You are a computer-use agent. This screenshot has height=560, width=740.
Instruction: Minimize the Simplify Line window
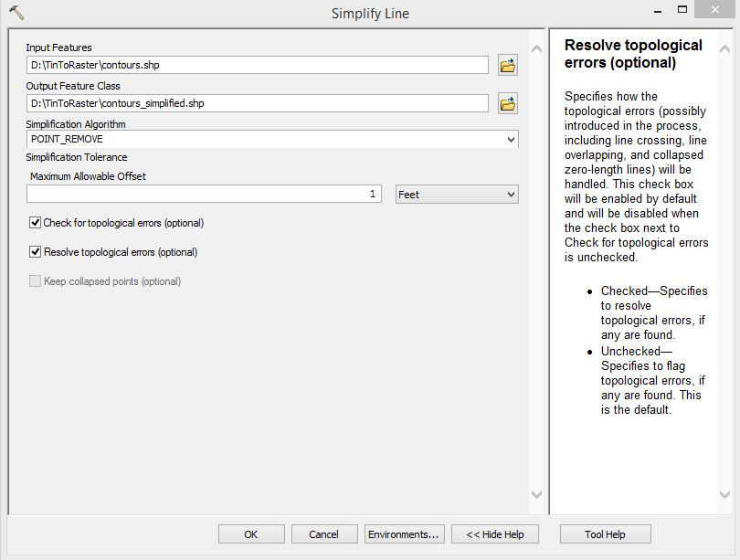click(x=657, y=11)
